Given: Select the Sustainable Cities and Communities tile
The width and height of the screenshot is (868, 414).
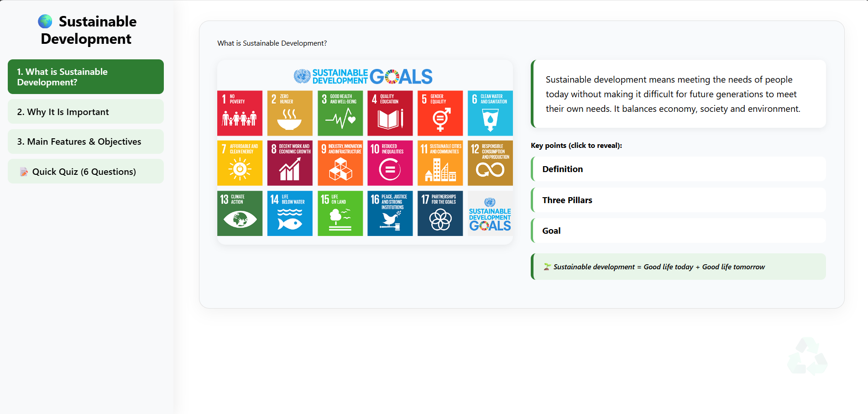Looking at the screenshot, I should 440,163.
